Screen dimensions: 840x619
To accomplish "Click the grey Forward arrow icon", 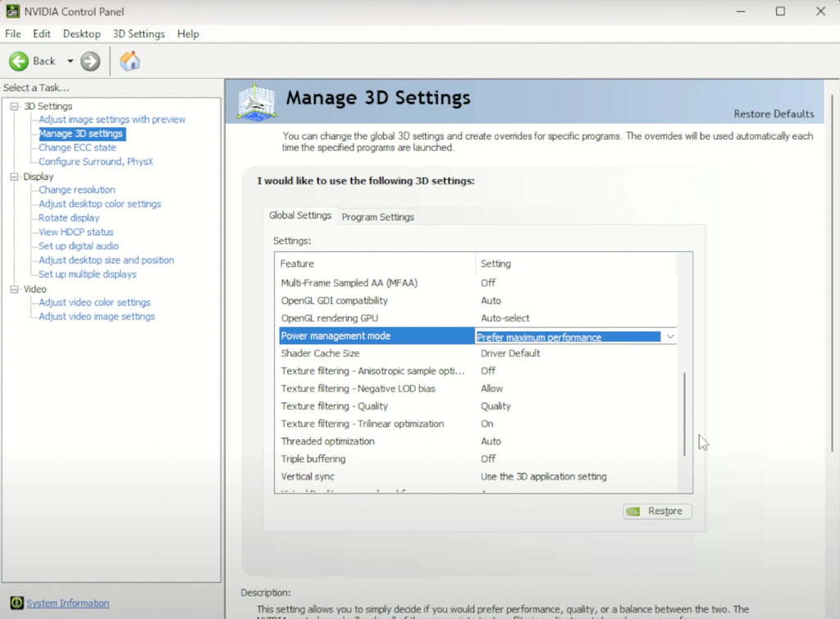I will (x=90, y=61).
